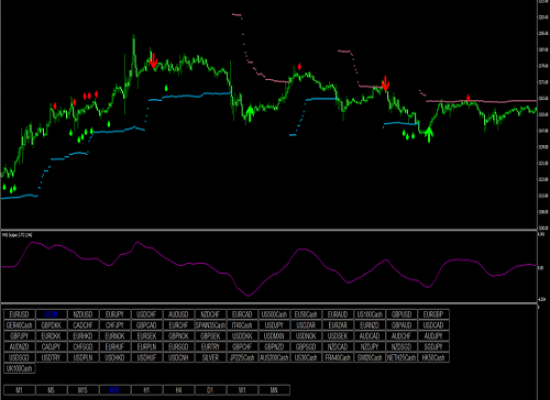
Task: Open the UK100Cash symbol
Action: [x=19, y=368]
